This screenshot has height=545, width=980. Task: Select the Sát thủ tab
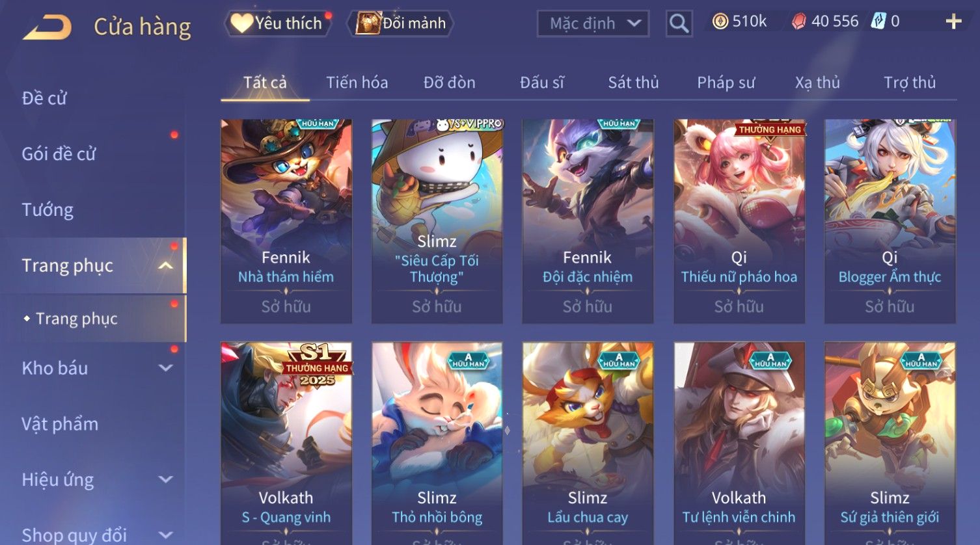coord(633,83)
